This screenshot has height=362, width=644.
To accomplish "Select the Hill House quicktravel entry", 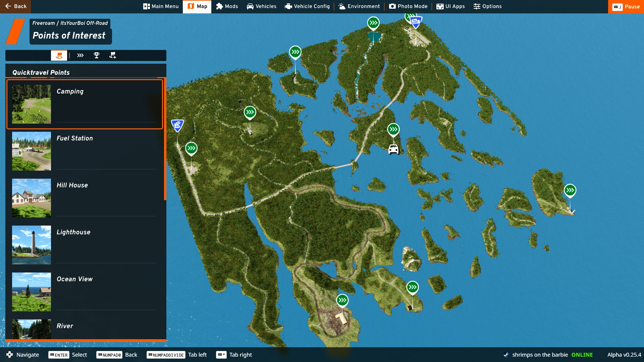I will point(85,198).
